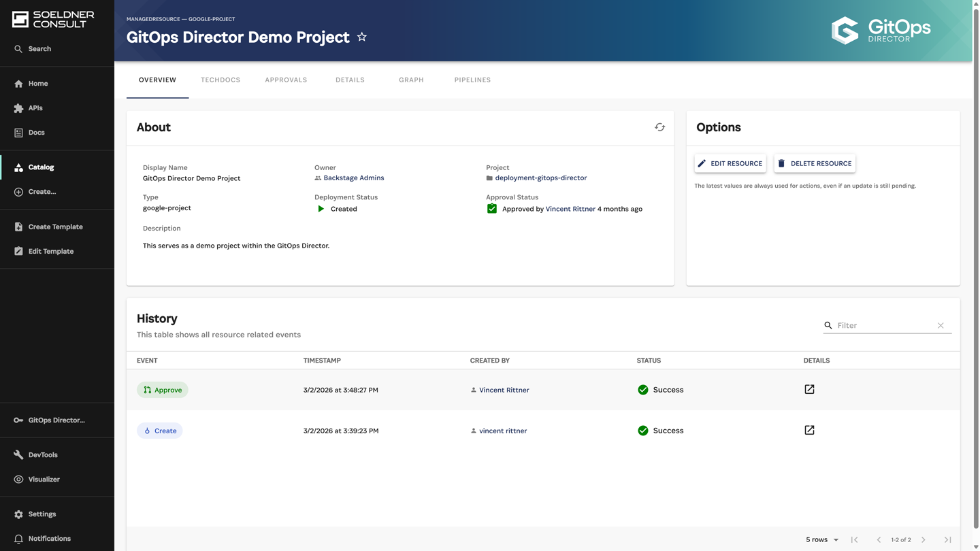Open details for the Approve event
This screenshot has width=980, height=551.
[809, 389]
